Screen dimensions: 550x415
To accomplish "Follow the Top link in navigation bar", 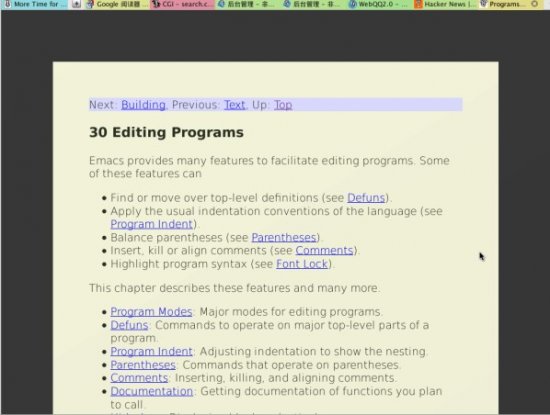I will click(283, 105).
